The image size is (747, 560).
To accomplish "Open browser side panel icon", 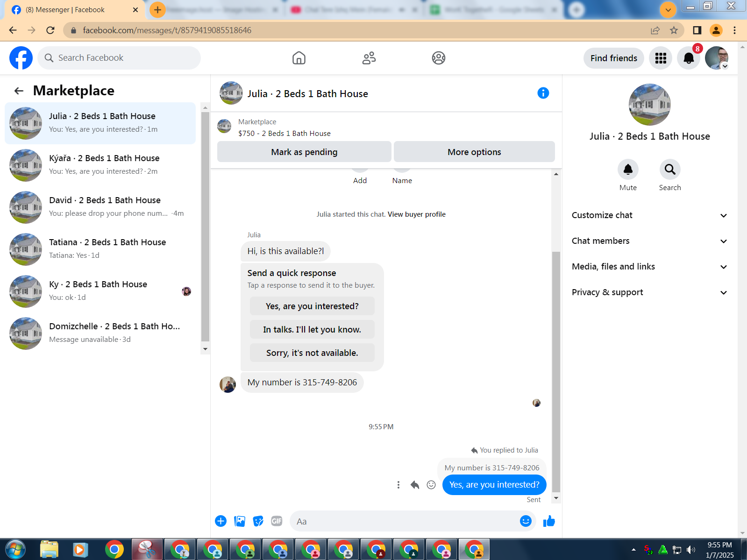I will click(697, 30).
